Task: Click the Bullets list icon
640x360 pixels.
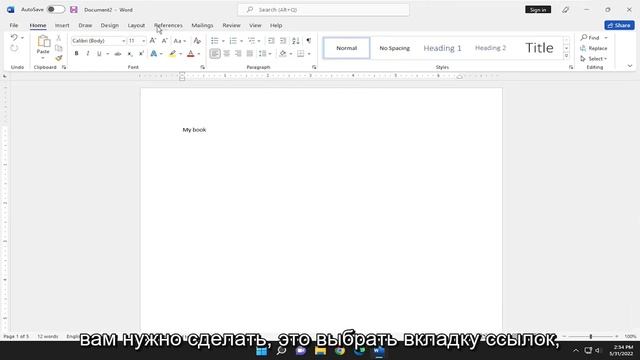Action: pos(215,40)
